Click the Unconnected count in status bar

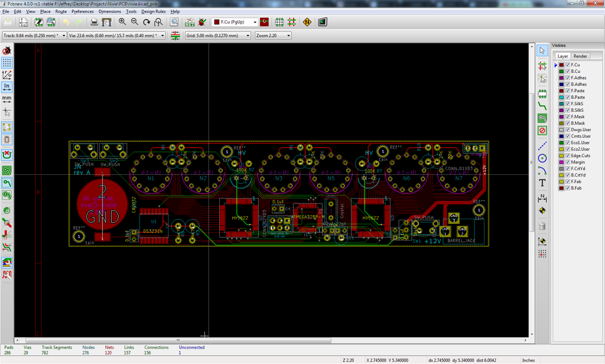point(180,353)
